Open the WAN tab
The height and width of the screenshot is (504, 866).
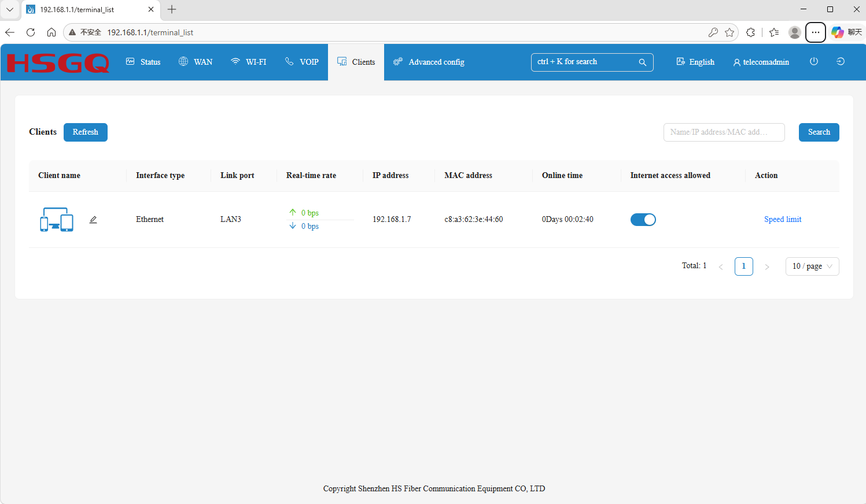coord(196,62)
